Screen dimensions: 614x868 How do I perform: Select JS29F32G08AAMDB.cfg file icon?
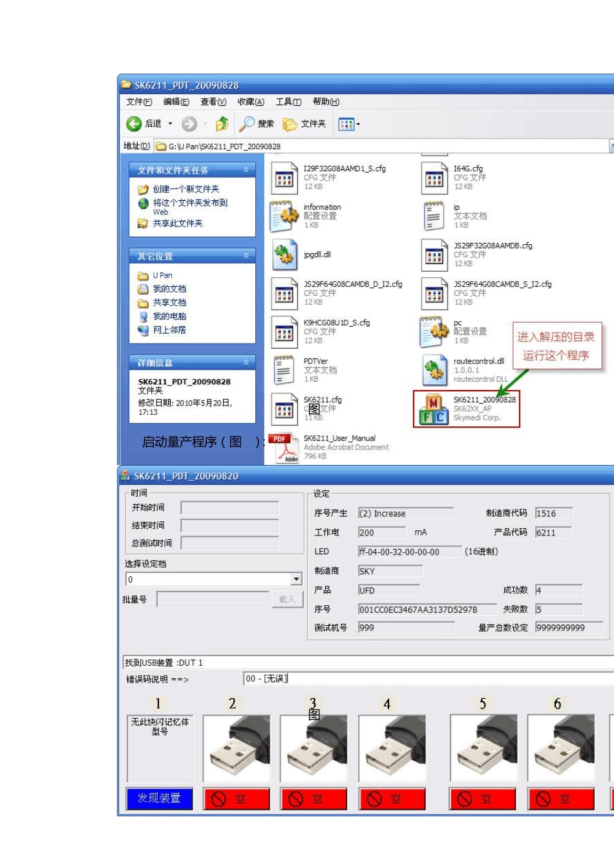434,255
